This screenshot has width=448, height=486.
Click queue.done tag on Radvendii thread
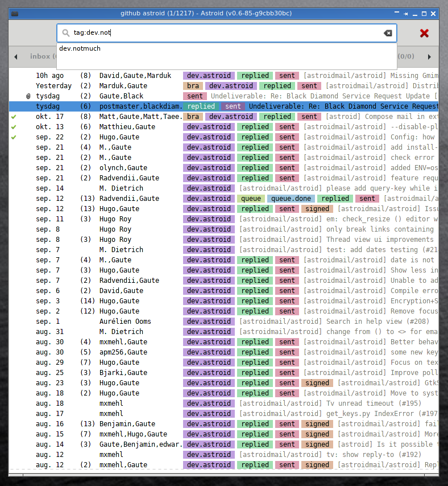click(291, 199)
